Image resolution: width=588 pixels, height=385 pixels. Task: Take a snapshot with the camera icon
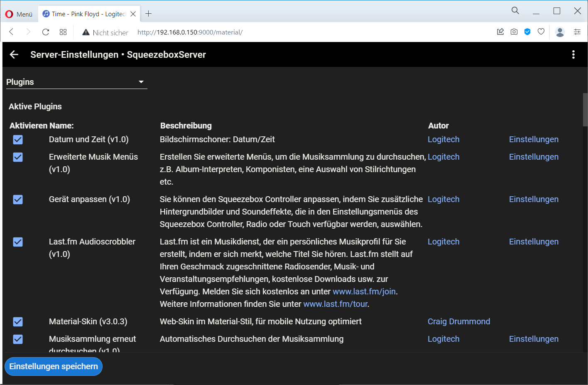point(514,32)
